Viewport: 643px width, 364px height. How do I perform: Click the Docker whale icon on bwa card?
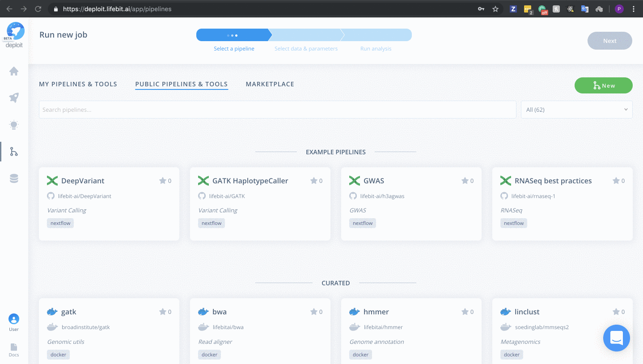[203, 312]
